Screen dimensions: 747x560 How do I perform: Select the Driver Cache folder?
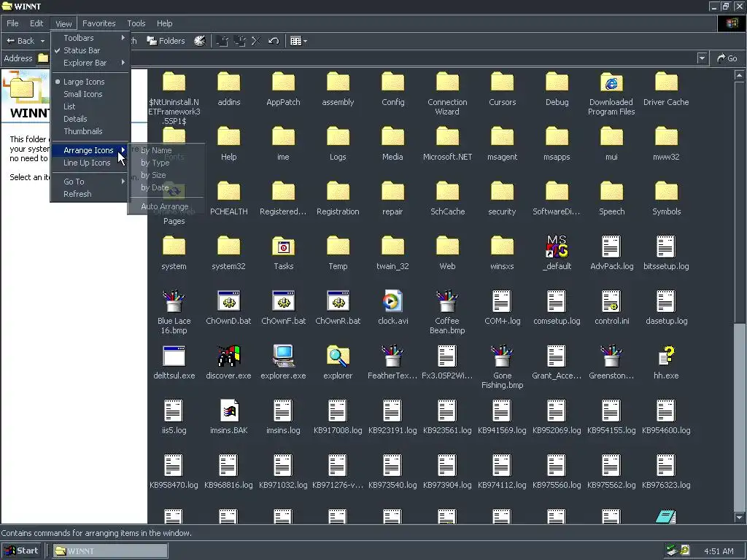point(666,82)
